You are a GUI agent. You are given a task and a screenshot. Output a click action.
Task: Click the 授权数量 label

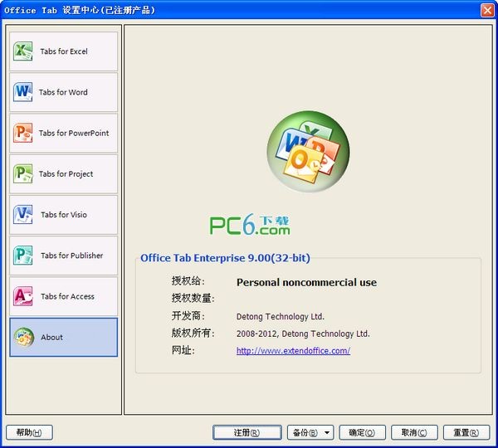[x=193, y=298]
